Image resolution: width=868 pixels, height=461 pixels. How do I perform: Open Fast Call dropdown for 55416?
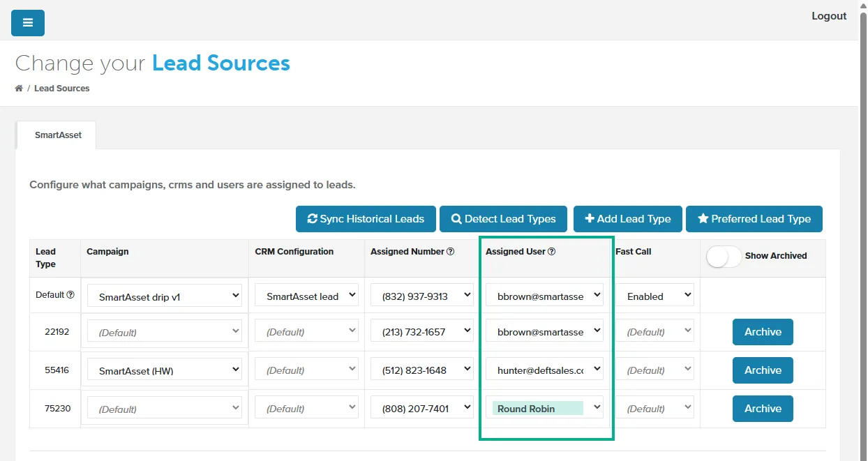[654, 370]
